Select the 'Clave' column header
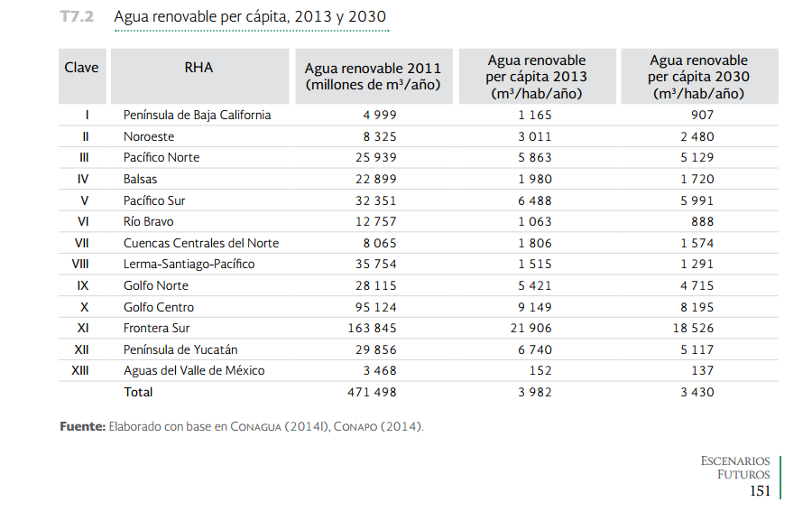This screenshot has height=521, width=812. [82, 68]
